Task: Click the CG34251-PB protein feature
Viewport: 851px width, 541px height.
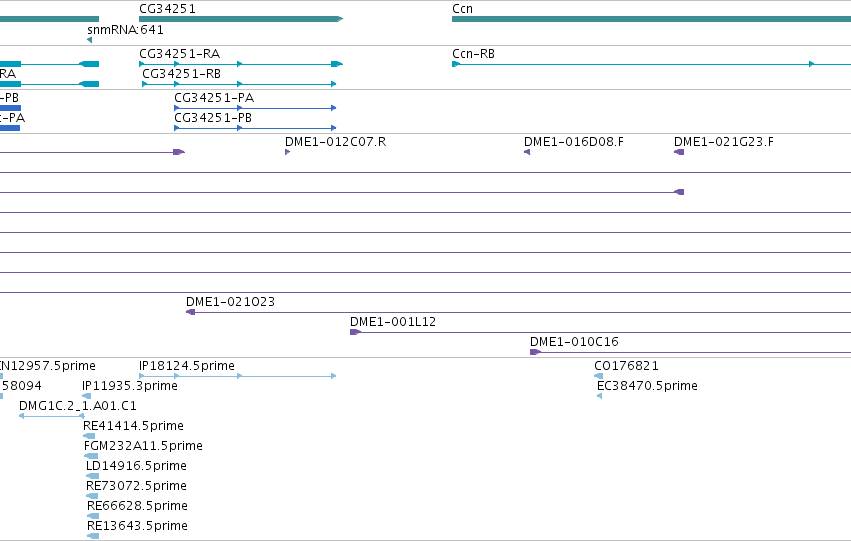Action: pos(255,128)
